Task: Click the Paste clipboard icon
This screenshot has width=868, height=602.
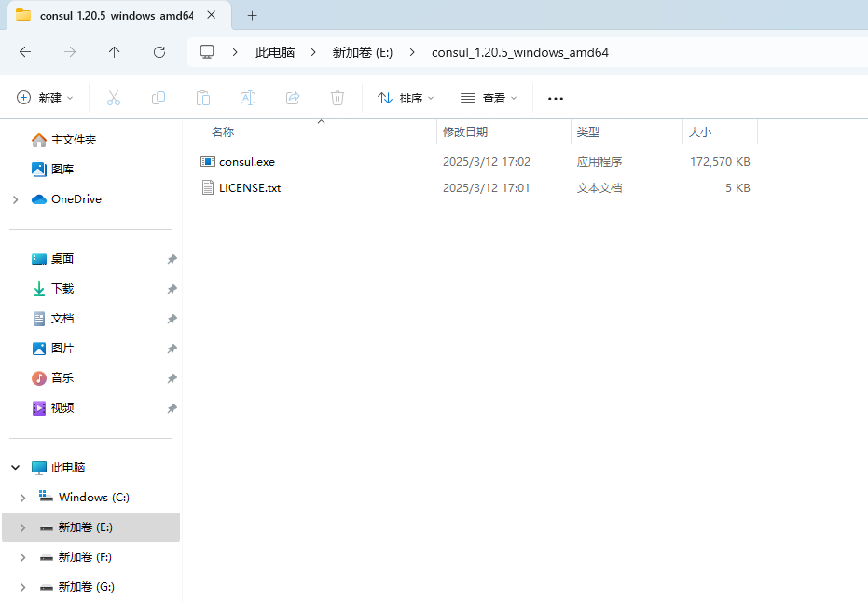Action: coord(203,98)
